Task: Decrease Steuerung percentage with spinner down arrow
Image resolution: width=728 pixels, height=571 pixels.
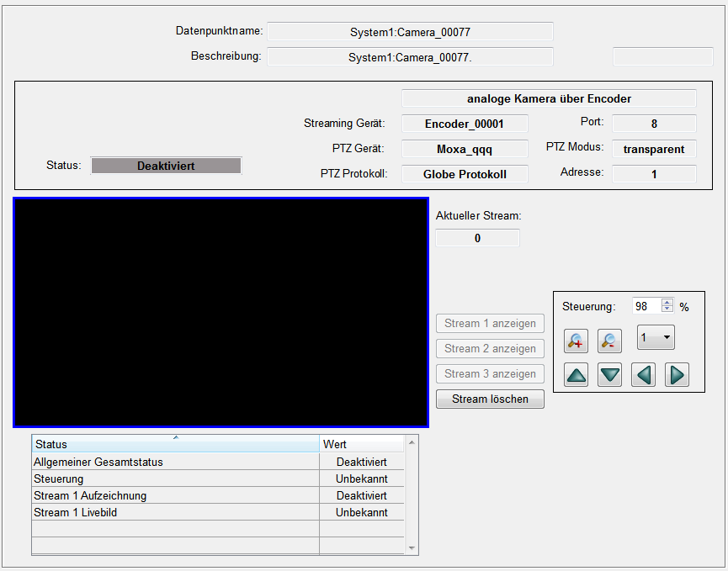Action: tap(667, 309)
